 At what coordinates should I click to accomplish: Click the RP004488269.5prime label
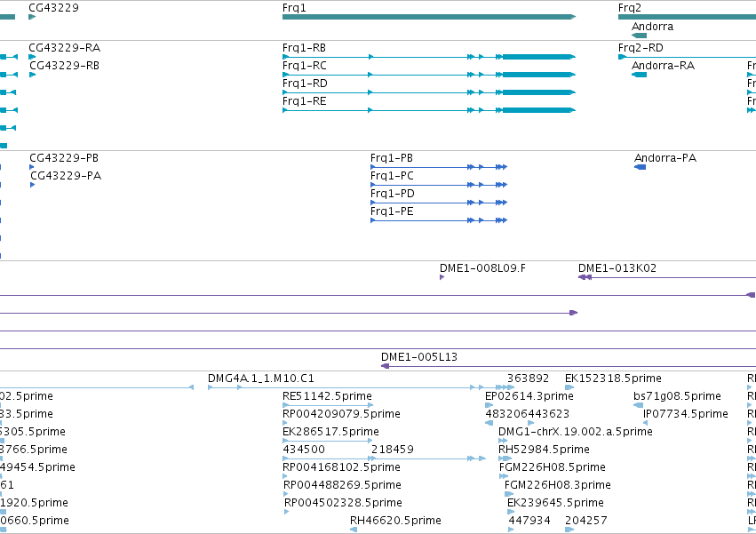(x=342, y=486)
